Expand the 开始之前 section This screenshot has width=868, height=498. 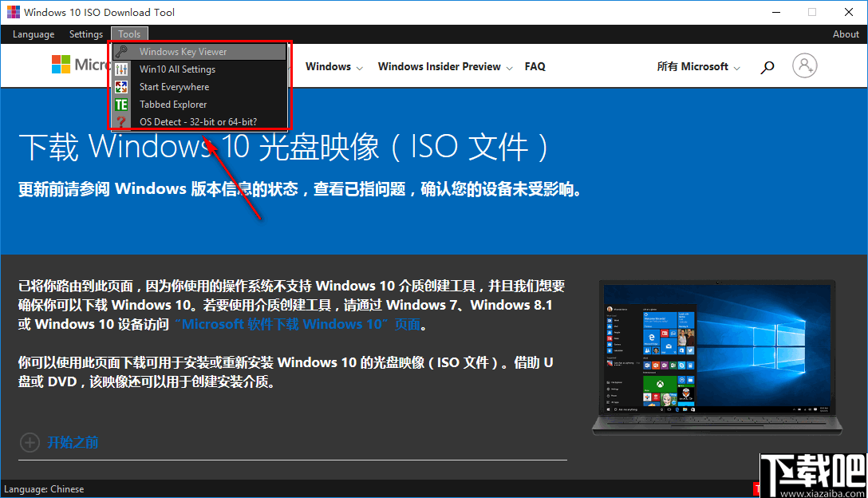pos(73,442)
